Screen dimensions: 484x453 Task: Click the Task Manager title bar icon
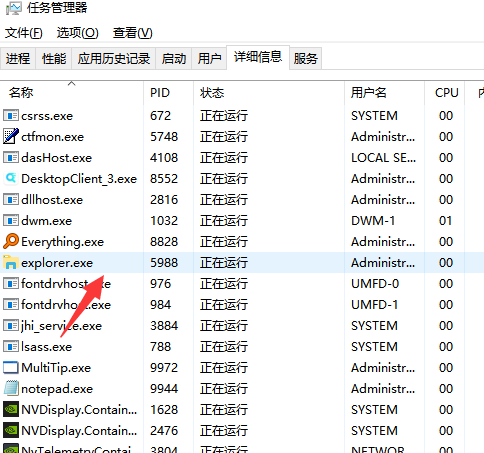click(13, 8)
